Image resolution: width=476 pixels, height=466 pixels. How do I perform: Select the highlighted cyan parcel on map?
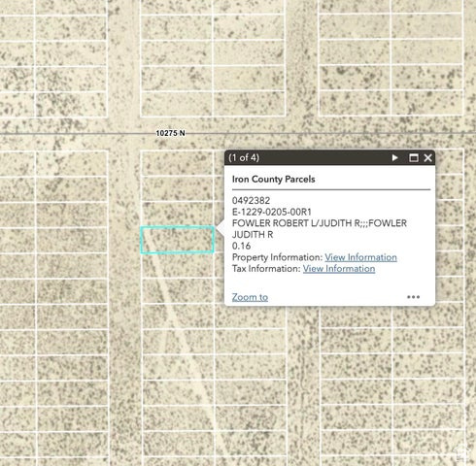click(x=177, y=240)
